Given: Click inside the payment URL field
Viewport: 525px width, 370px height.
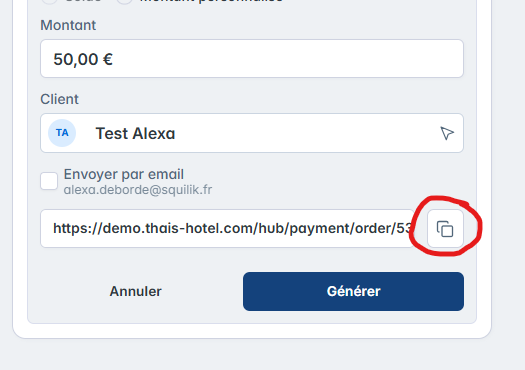Looking at the screenshot, I should tap(228, 229).
